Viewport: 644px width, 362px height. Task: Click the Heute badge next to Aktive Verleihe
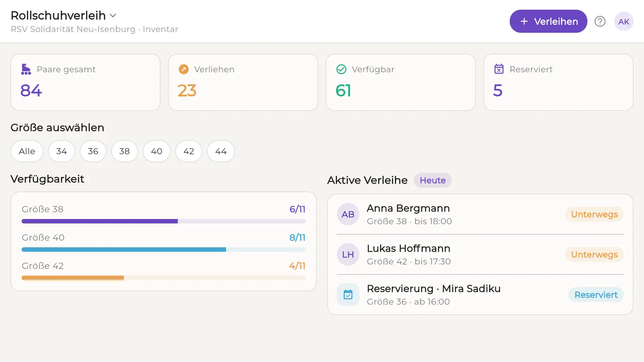pos(433,180)
